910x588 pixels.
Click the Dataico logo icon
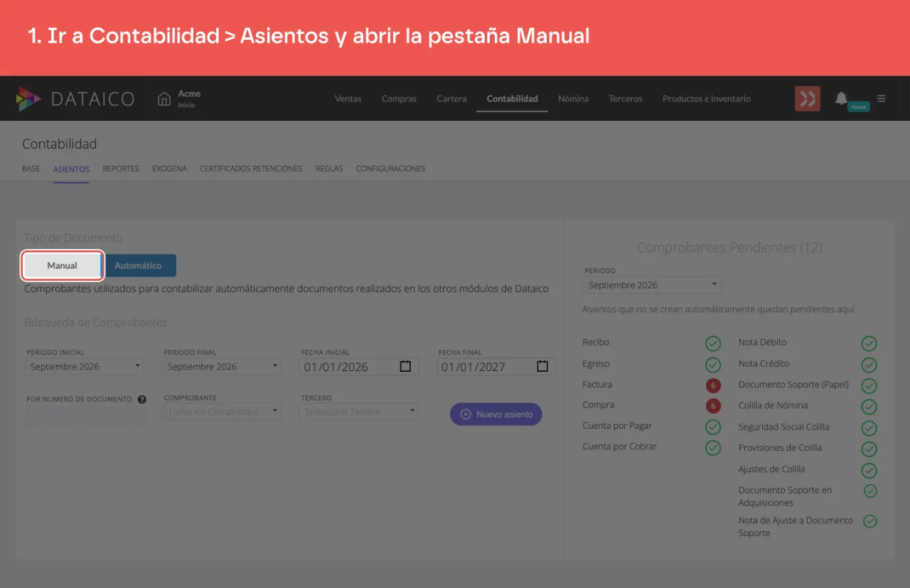coord(28,99)
